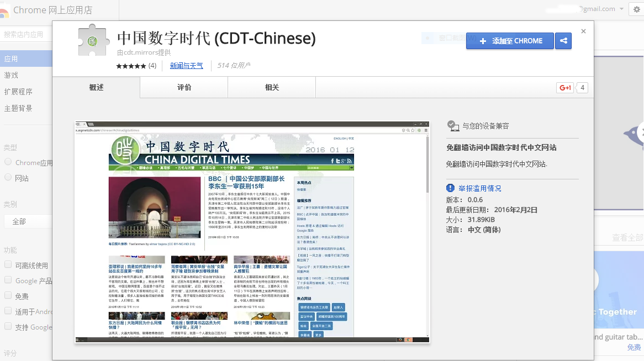Click the report abuse exclamation icon
644x361 pixels.
(450, 188)
